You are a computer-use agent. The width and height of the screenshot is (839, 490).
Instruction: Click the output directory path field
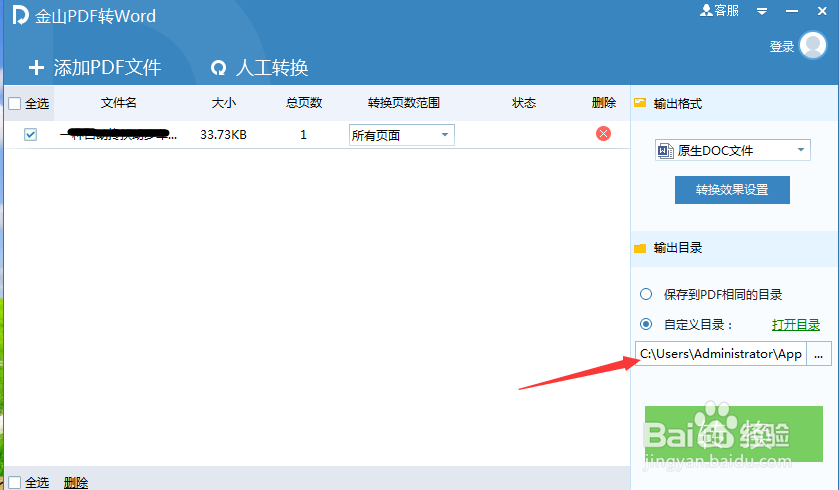[721, 354]
